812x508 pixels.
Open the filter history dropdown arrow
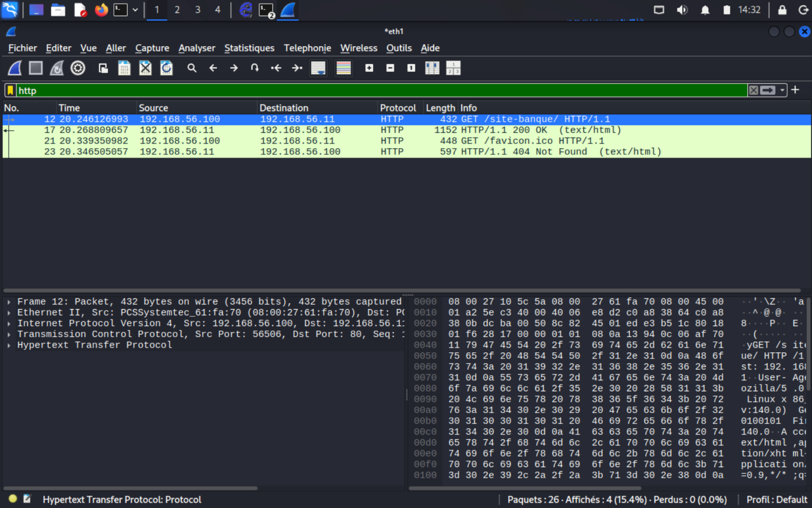[x=783, y=90]
